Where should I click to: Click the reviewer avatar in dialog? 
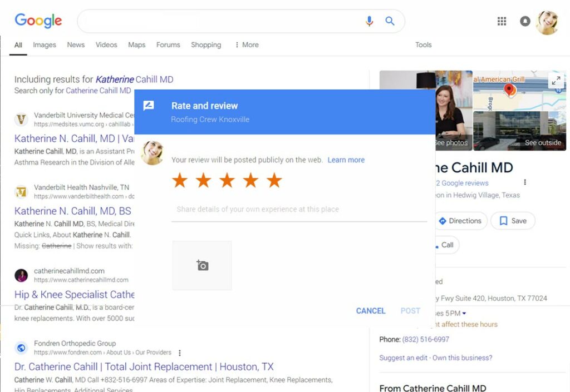[x=152, y=153]
